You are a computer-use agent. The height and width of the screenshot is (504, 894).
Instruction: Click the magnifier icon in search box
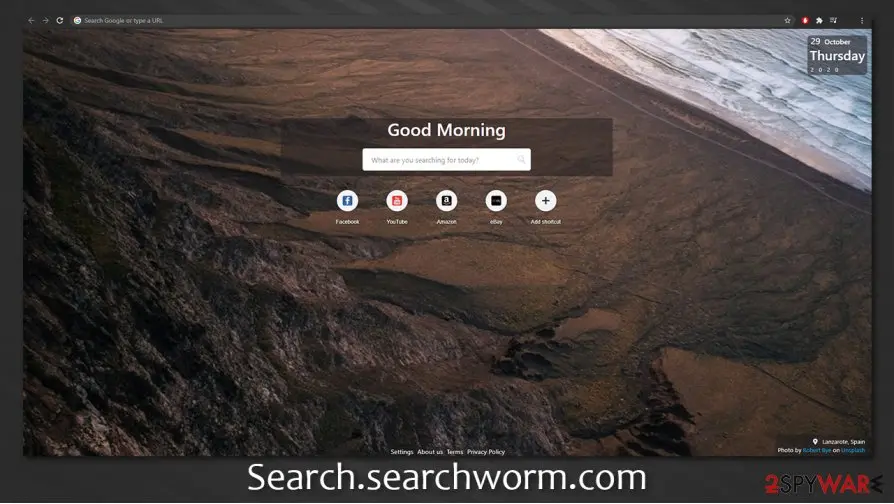[521, 160]
